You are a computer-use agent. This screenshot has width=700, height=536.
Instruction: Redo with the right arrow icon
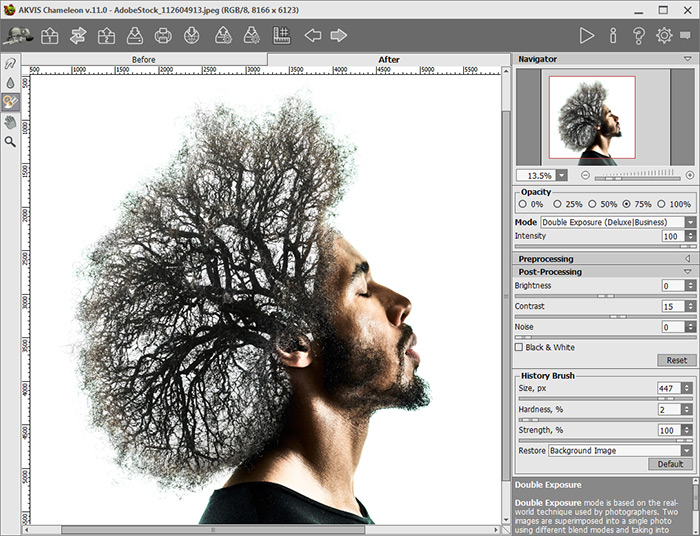tap(339, 35)
